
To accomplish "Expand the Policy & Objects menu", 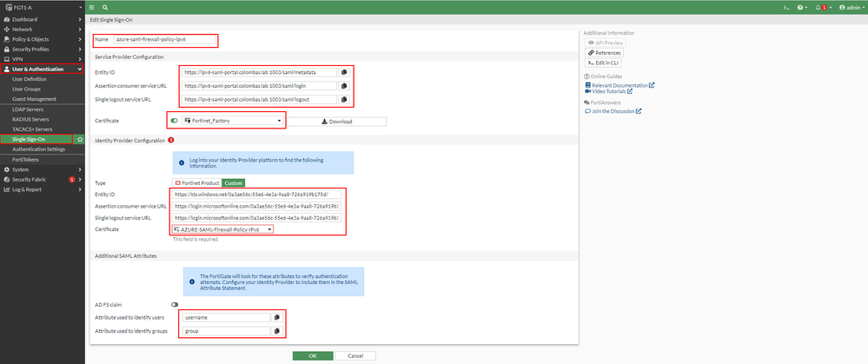I will tap(43, 39).
